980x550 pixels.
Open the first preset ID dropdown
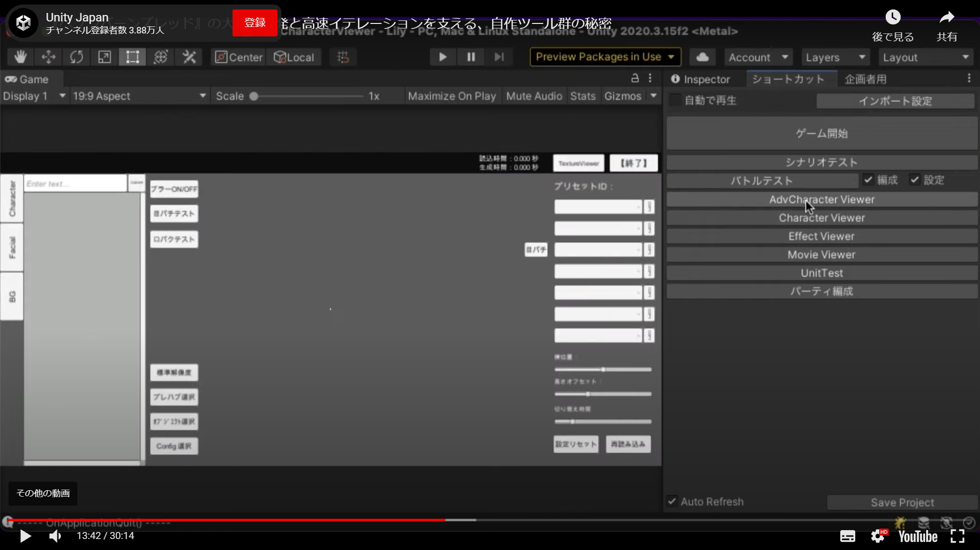coord(598,206)
